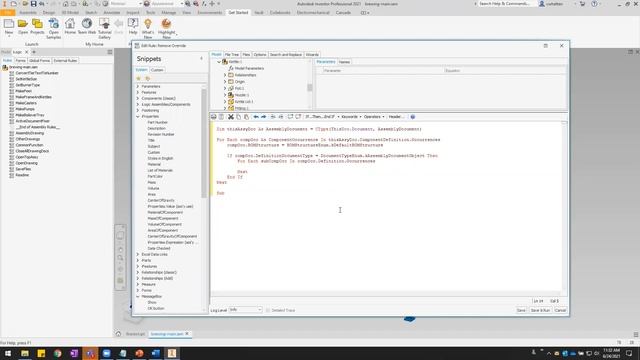Open the Search and Replace tab
The height and width of the screenshot is (360, 640).
point(286,54)
